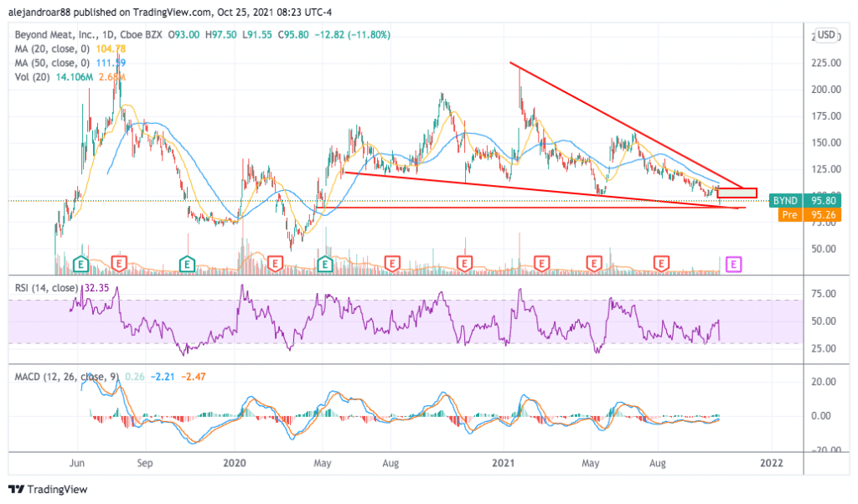Click the 125.00 price axis label
858x504 pixels.
pos(825,169)
